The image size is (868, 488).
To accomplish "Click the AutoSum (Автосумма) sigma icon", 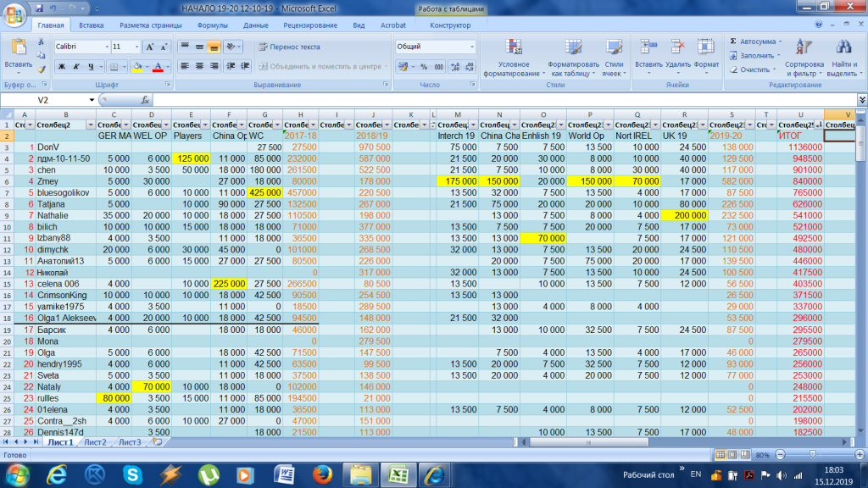I will tap(734, 42).
